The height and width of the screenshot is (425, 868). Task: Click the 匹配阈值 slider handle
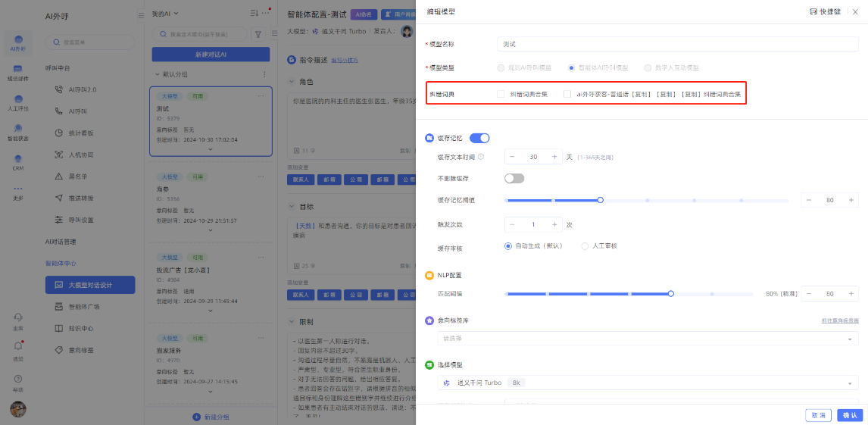[x=671, y=293]
